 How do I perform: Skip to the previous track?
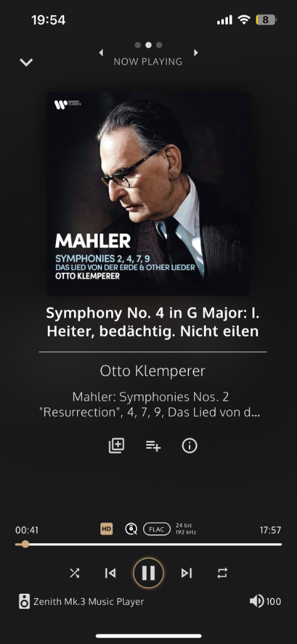110,573
